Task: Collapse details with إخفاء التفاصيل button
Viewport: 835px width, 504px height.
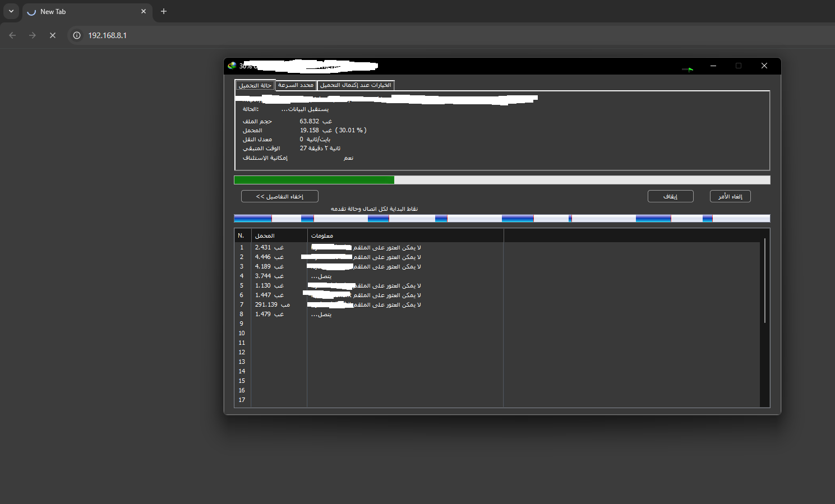Action: tap(279, 196)
